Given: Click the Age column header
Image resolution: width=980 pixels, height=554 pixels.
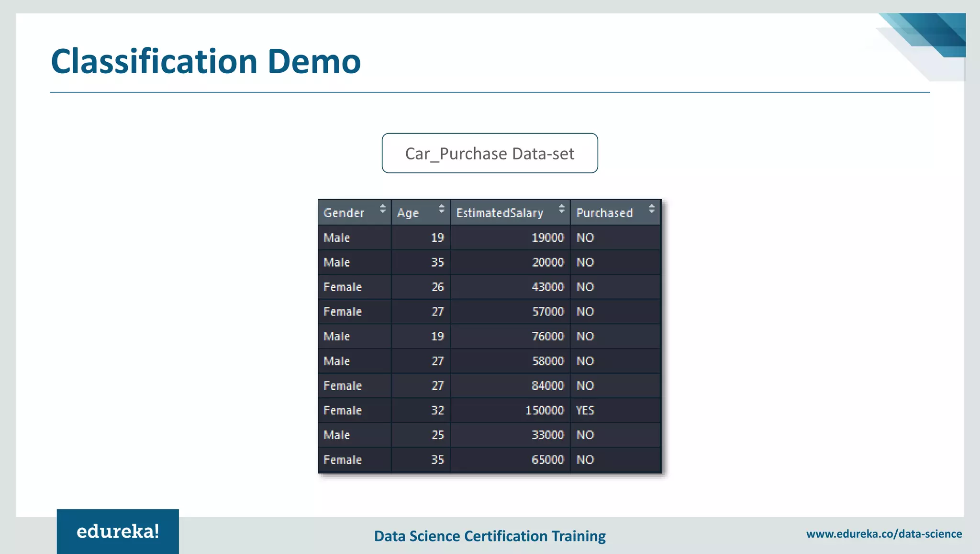Looking at the screenshot, I should tap(421, 213).
